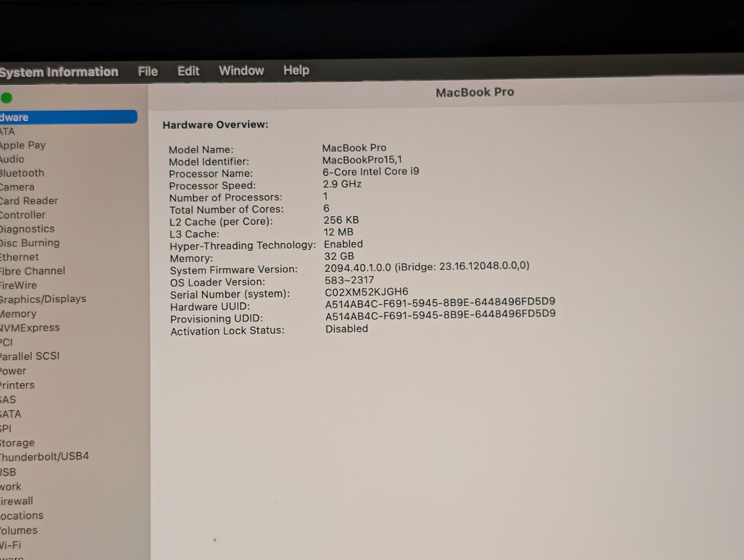Open the Card Reader section
The height and width of the screenshot is (560, 744).
29,201
